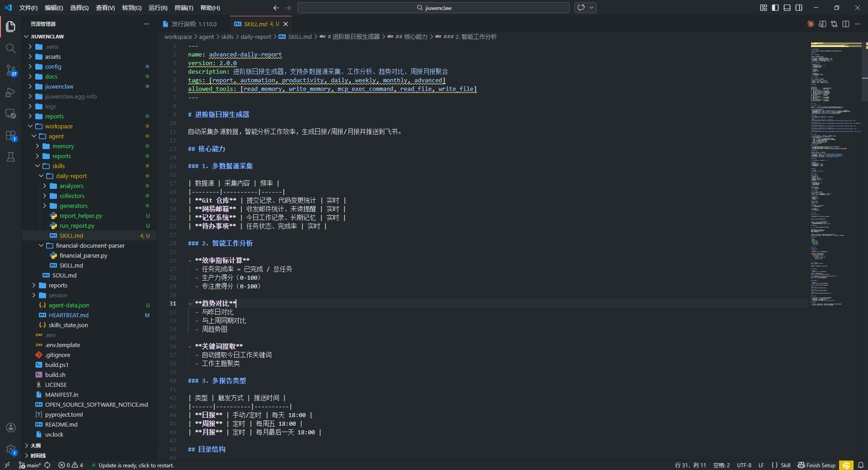The height and width of the screenshot is (470, 868).
Task: Split the editor to the right
Action: coord(846,24)
